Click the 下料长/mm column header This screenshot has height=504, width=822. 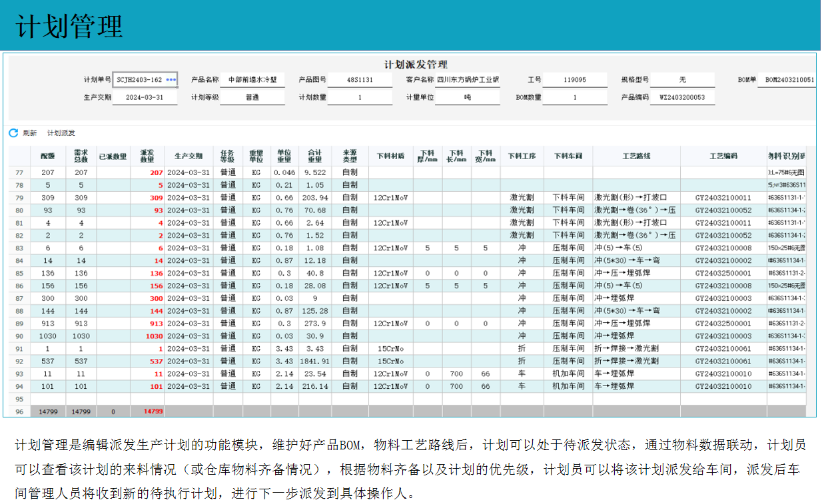456,156
